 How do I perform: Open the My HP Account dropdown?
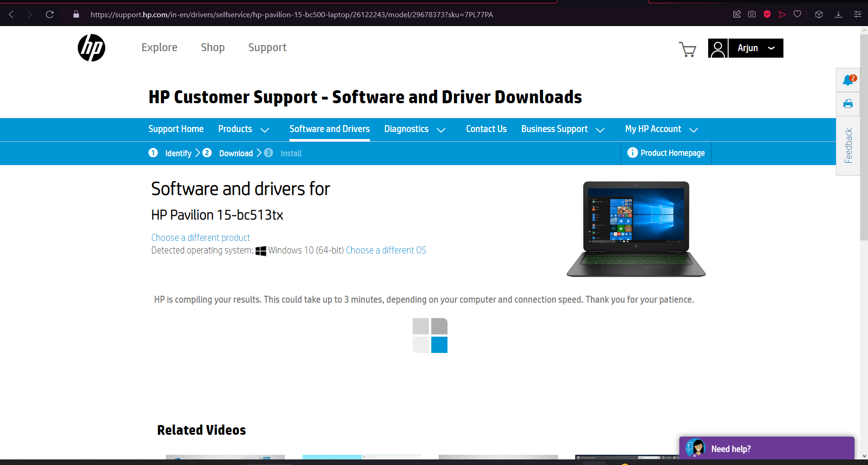pos(661,129)
